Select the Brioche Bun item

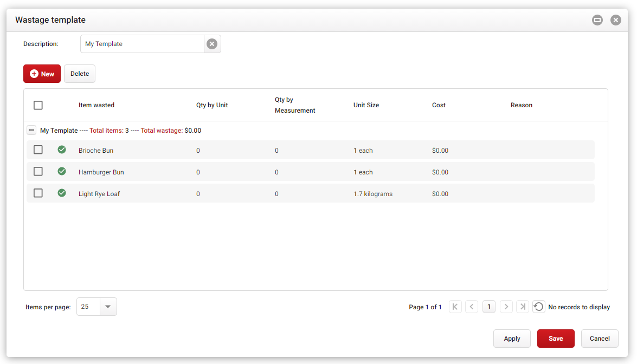tap(96, 150)
